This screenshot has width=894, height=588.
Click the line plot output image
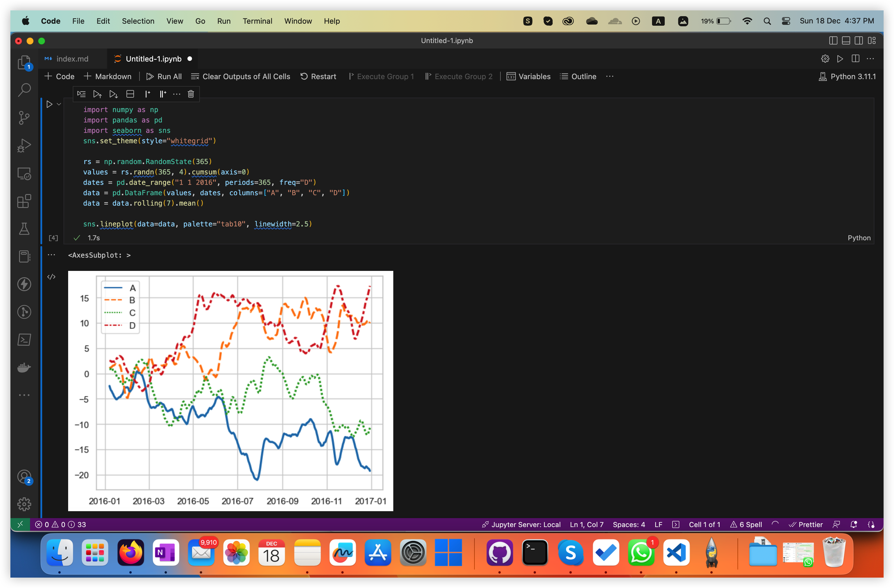pyautogui.click(x=230, y=391)
